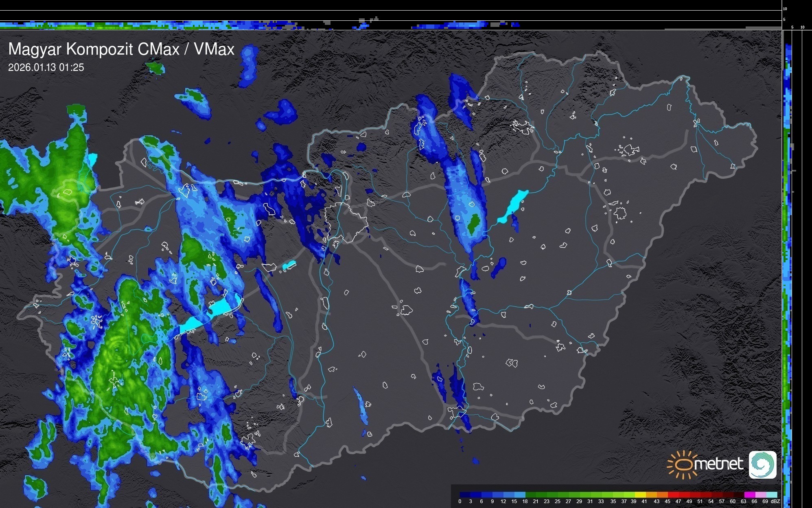Click the cyan Fertő lake near western border
The image size is (812, 508).
[x=93, y=159]
